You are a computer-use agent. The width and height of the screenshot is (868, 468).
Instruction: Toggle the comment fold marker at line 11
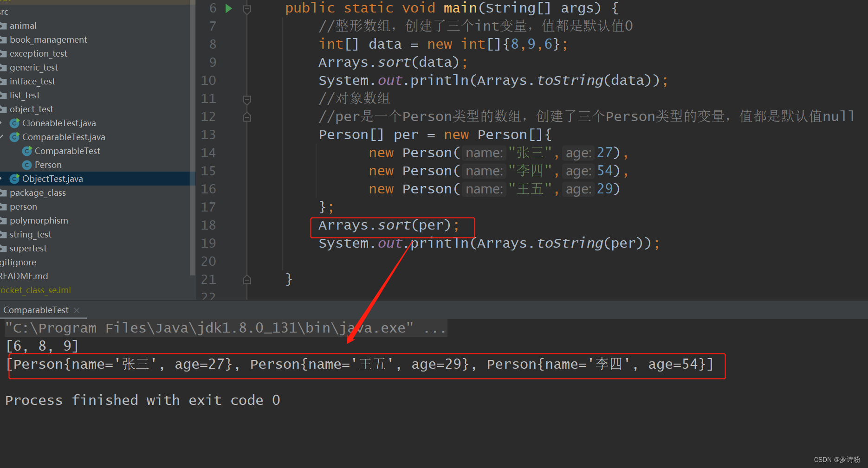point(247,99)
